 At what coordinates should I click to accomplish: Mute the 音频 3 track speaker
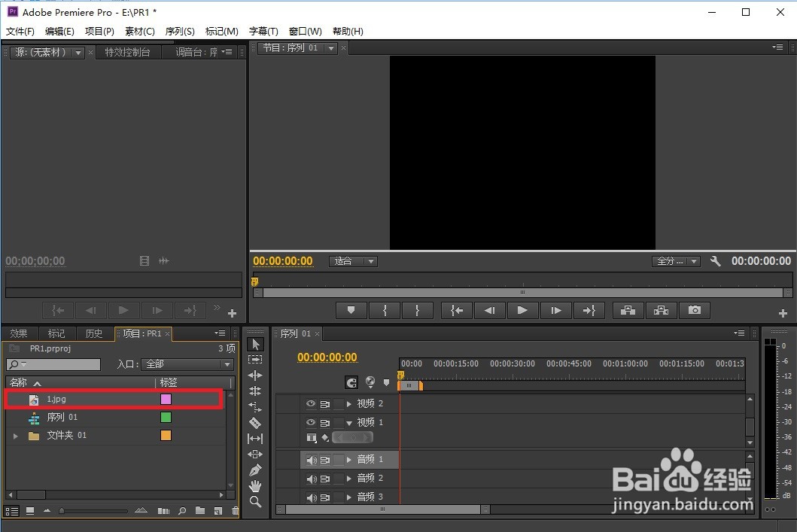(312, 497)
